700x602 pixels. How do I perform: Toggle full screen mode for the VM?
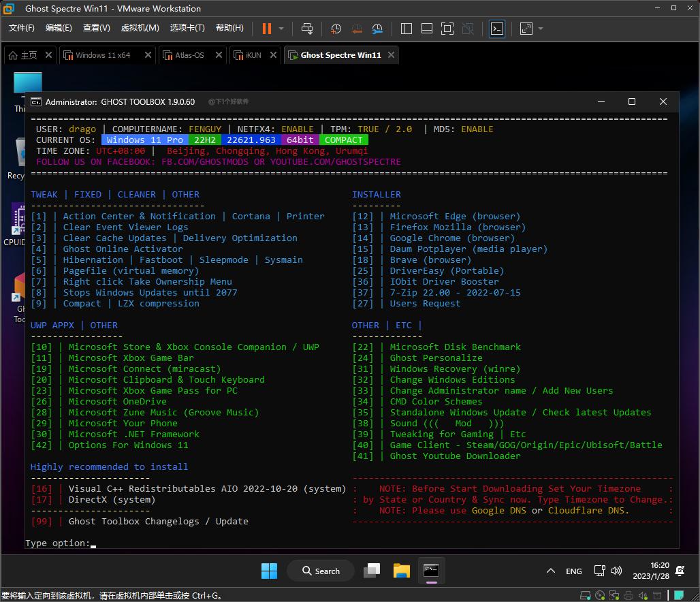tap(447, 29)
